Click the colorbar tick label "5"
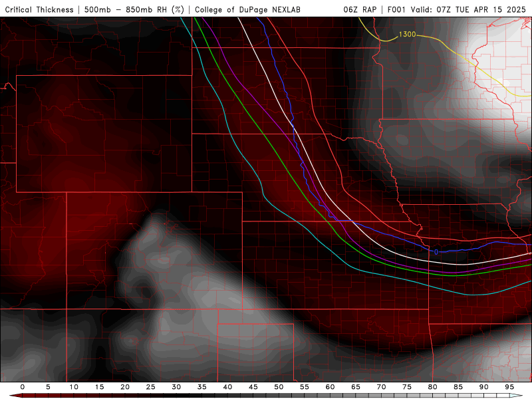The image size is (532, 399). (x=48, y=387)
